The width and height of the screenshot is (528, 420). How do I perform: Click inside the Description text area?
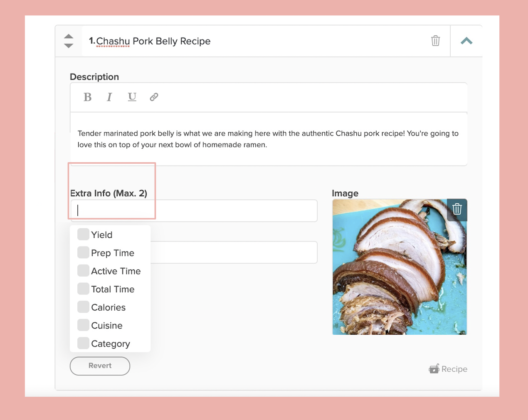click(x=269, y=139)
